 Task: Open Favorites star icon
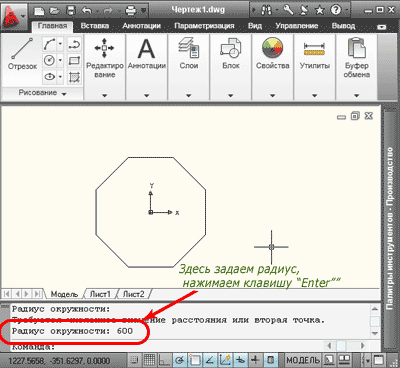point(320,10)
